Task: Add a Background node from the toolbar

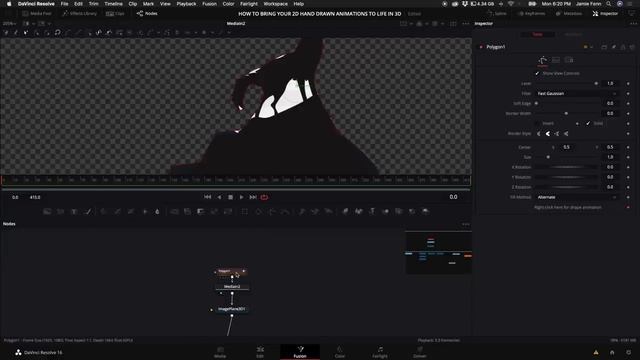Action: tap(47, 211)
